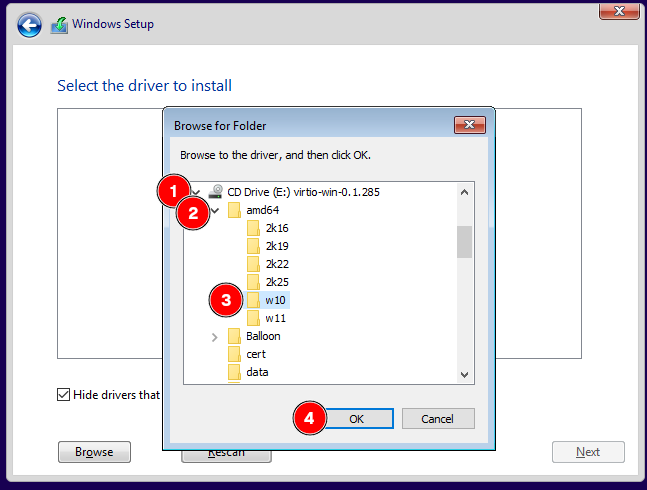Click the 2k16 folder icon
Image resolution: width=647 pixels, height=490 pixels.
tap(253, 228)
